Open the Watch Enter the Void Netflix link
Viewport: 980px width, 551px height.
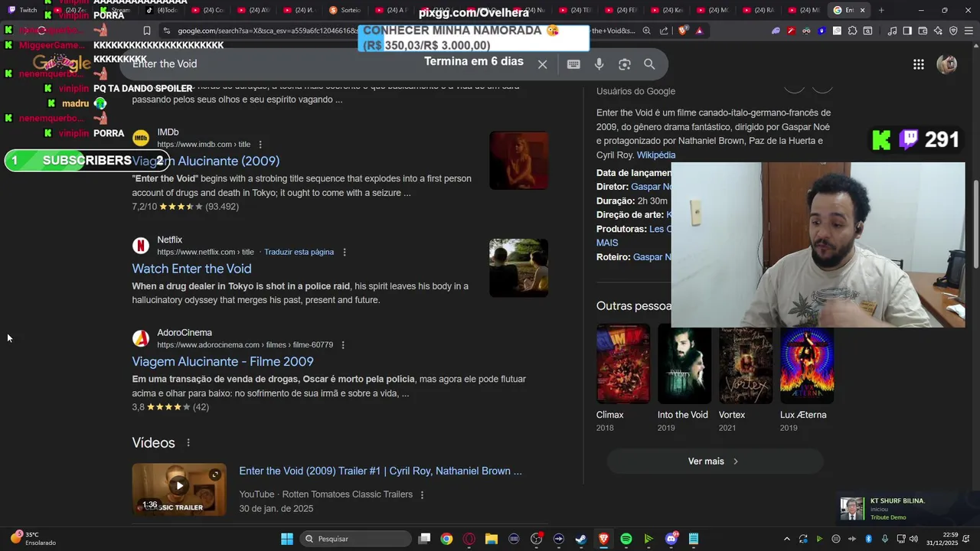point(191,269)
